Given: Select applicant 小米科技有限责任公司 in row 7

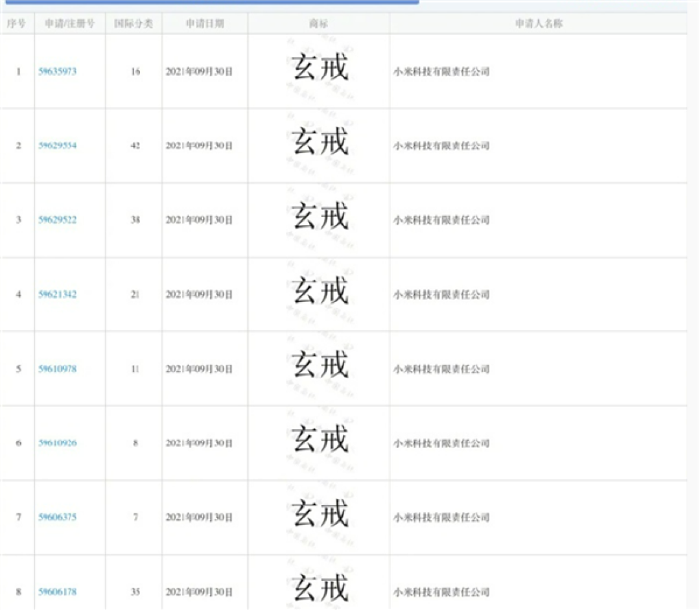Looking at the screenshot, I should click(x=441, y=517).
